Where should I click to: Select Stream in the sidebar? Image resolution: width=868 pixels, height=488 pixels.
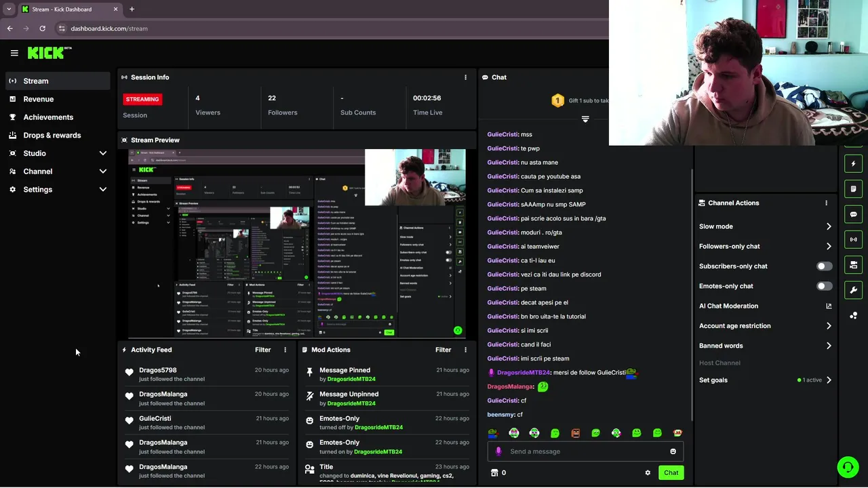(x=58, y=81)
